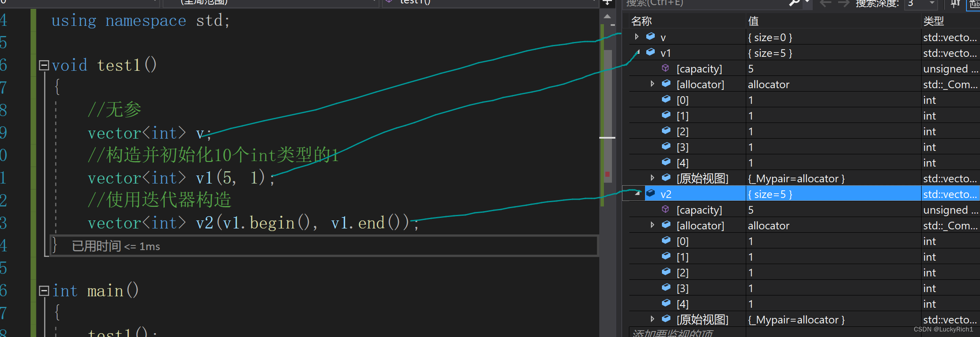The height and width of the screenshot is (337, 980).
Task: Click the cube icon of v2 element [0]
Action: (x=666, y=241)
